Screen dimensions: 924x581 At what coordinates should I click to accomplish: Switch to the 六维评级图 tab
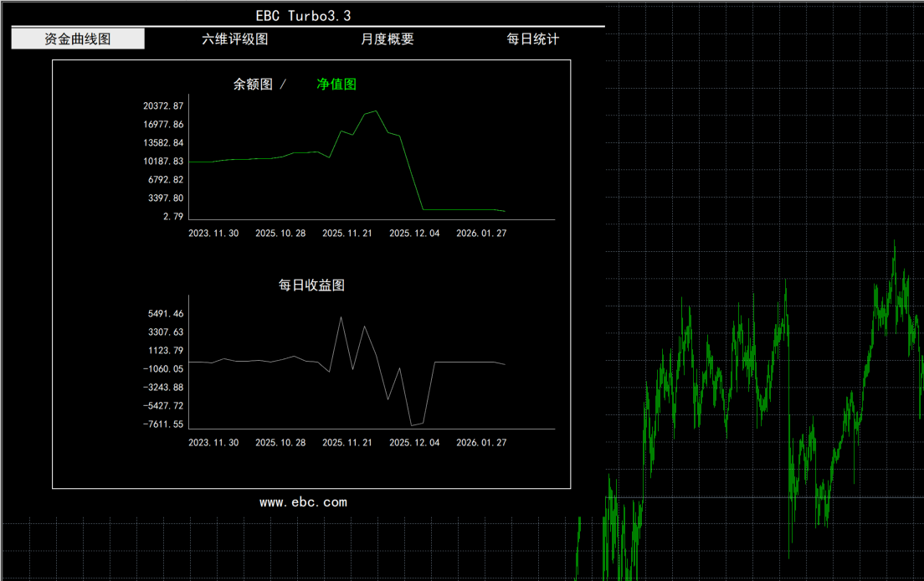click(x=234, y=39)
